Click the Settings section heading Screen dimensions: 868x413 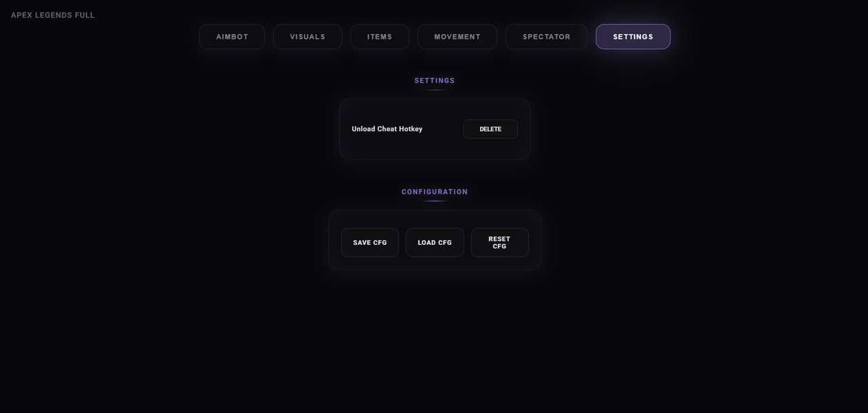pos(435,81)
